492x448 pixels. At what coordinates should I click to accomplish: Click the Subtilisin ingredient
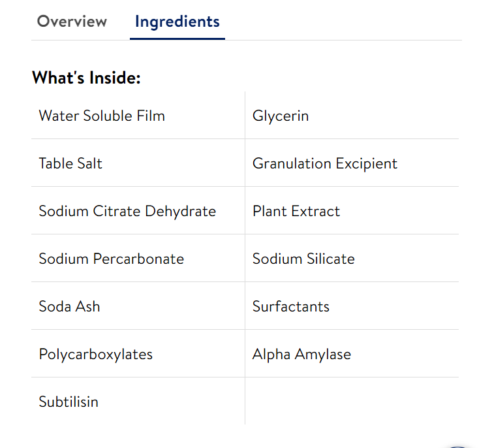pos(69,402)
